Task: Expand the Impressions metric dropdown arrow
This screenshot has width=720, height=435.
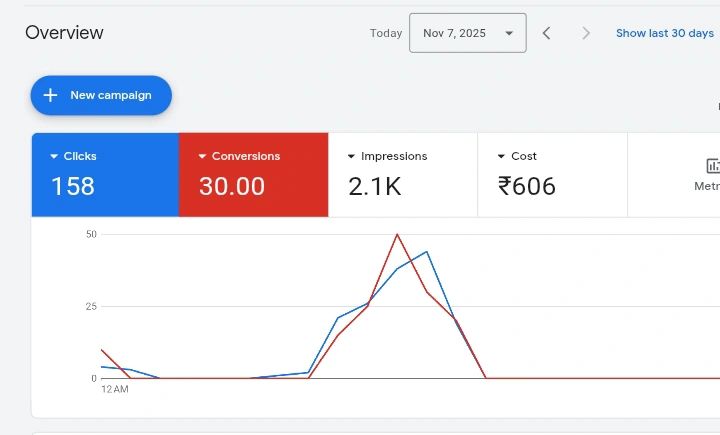Action: click(x=351, y=157)
